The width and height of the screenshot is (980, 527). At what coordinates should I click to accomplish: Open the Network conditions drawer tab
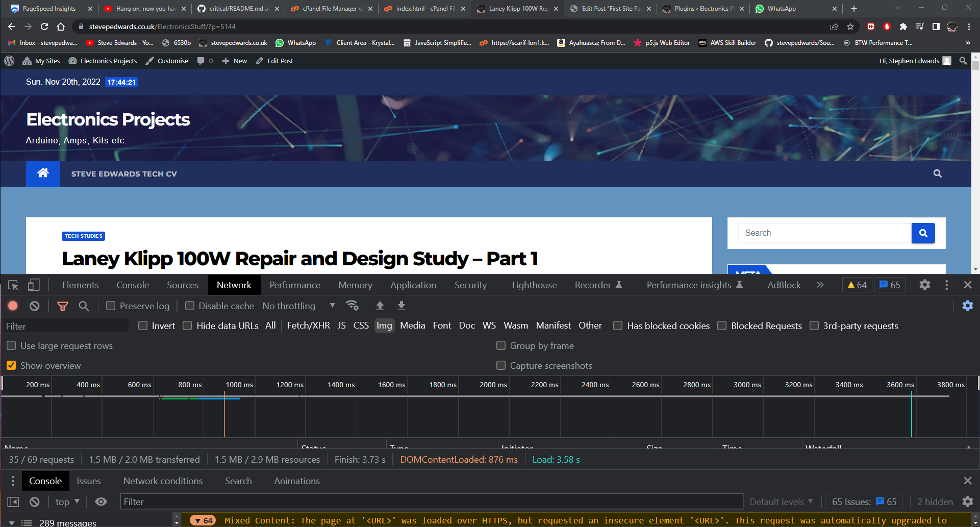(163, 481)
